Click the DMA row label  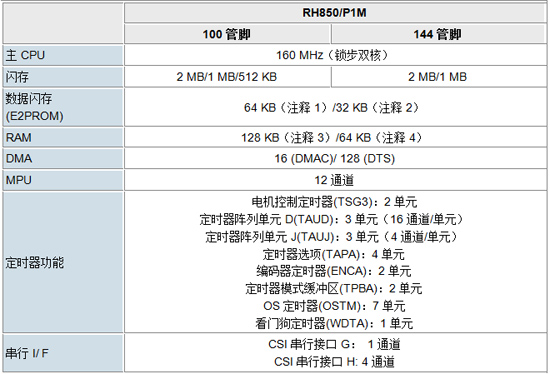point(63,158)
